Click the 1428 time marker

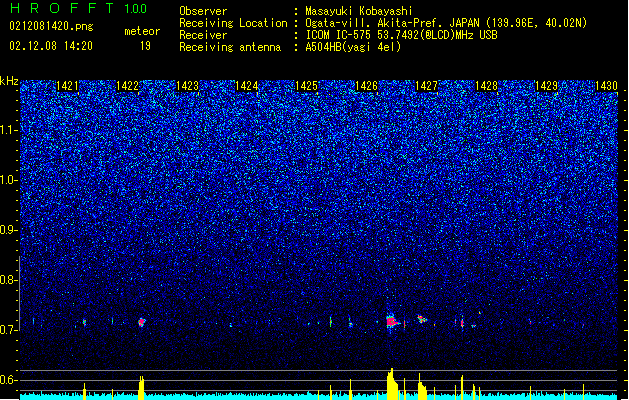[x=486, y=86]
